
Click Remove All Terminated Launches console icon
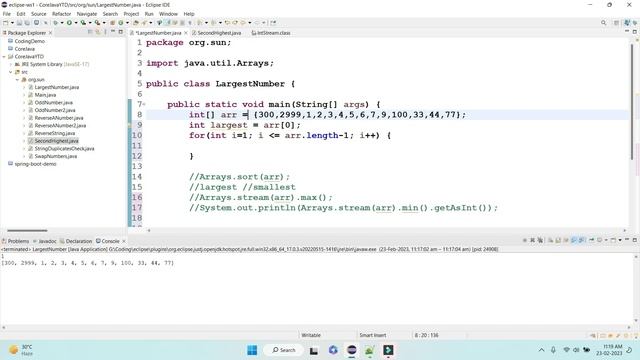pyautogui.click(x=540, y=240)
